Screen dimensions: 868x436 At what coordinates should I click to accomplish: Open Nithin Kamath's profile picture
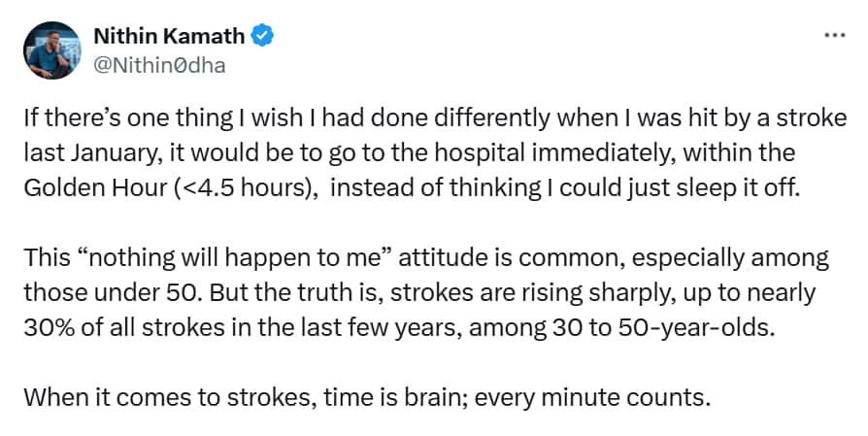tap(52, 50)
